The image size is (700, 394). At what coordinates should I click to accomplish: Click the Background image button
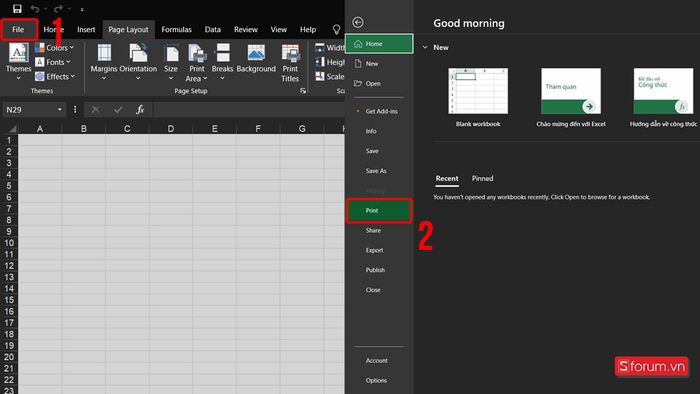256,59
